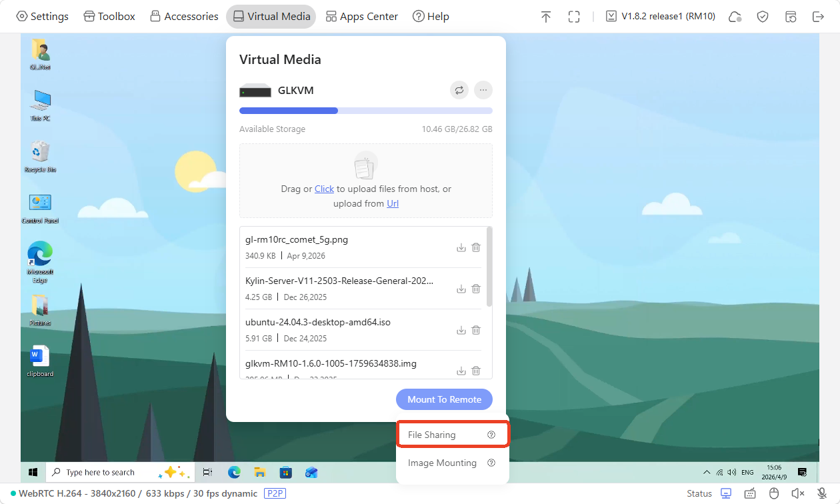
Task: Delete the gl-rm10rc_comet_5g.png file
Action: tap(476, 247)
